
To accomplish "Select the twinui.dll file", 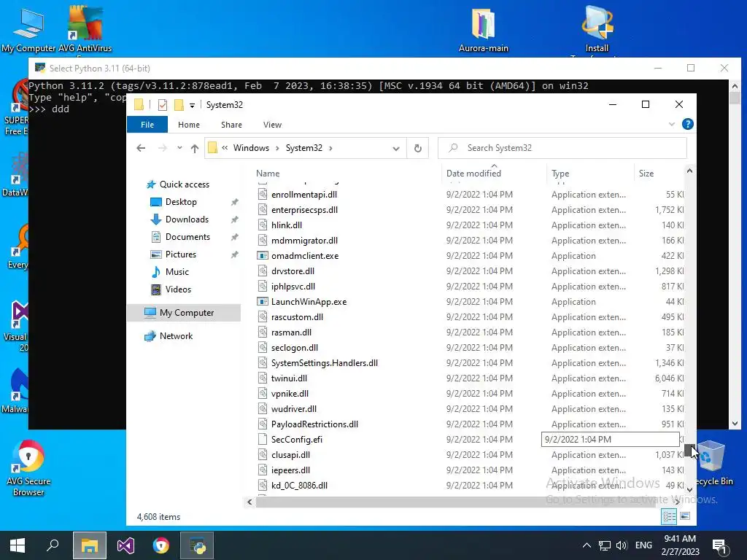I will (289, 378).
